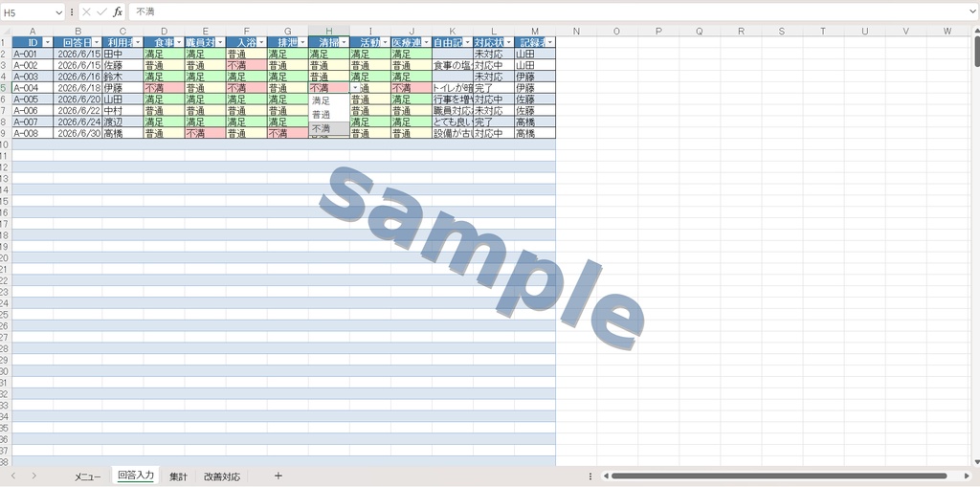
Task: Select the 排泄 cell 不満 in row A-008
Action: [x=287, y=133]
